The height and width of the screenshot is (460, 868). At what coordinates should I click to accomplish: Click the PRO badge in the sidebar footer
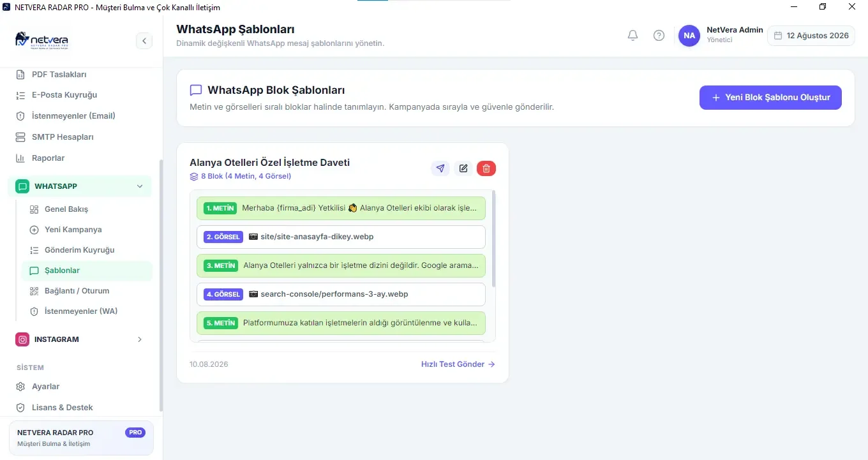pyautogui.click(x=135, y=433)
